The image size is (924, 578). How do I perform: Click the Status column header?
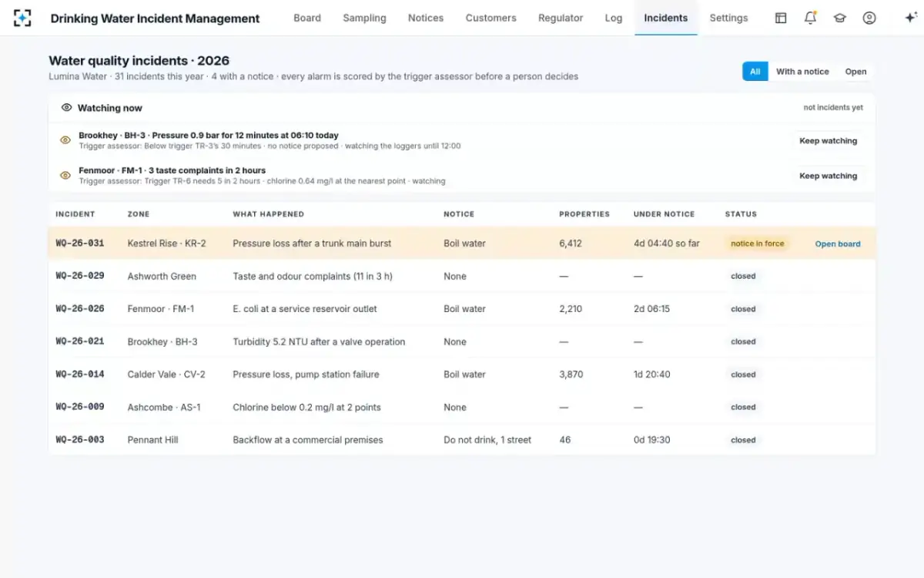[x=741, y=214]
